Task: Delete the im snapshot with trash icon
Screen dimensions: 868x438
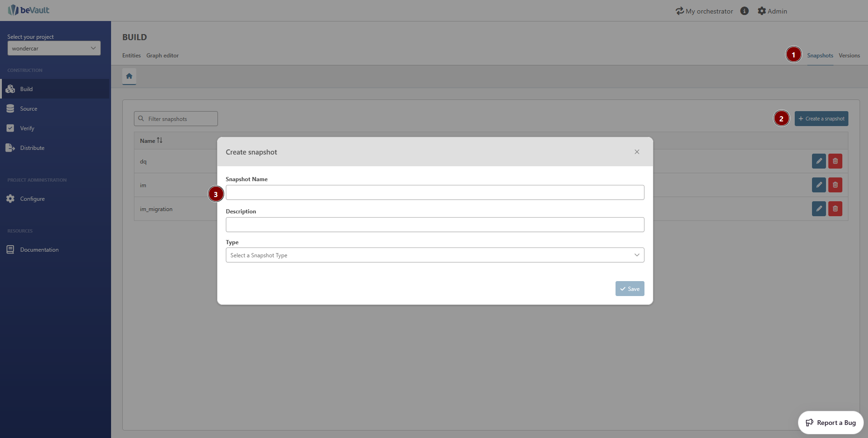Action: click(x=835, y=185)
